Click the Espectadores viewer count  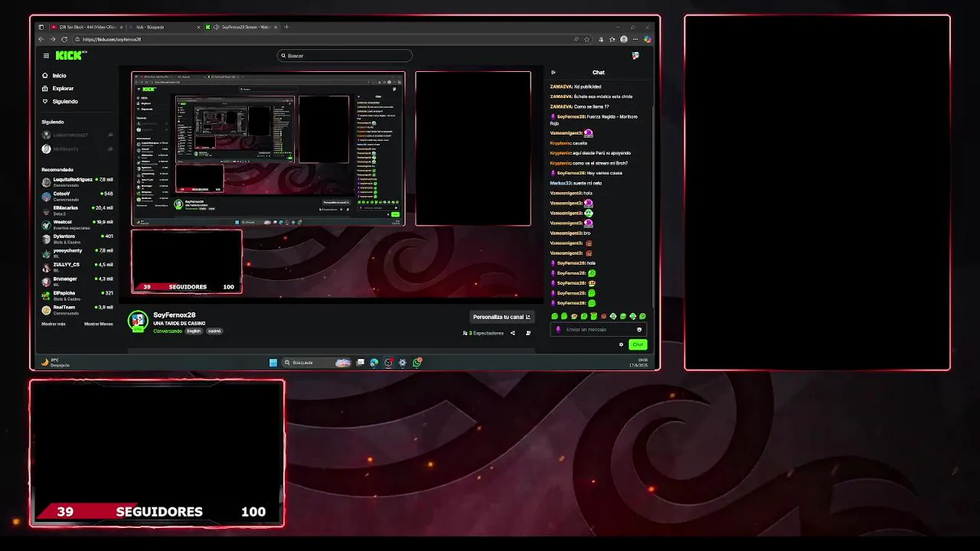[483, 333]
